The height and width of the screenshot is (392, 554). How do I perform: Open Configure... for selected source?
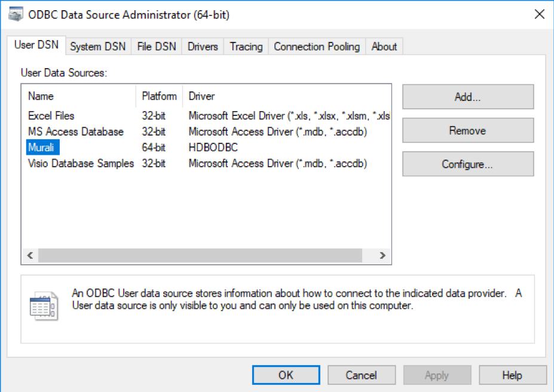[467, 164]
